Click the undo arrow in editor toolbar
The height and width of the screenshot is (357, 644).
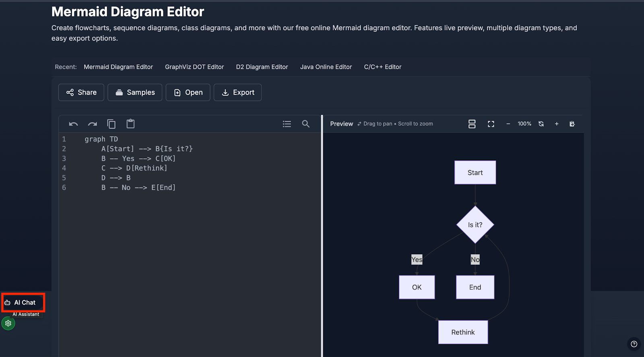coord(73,124)
